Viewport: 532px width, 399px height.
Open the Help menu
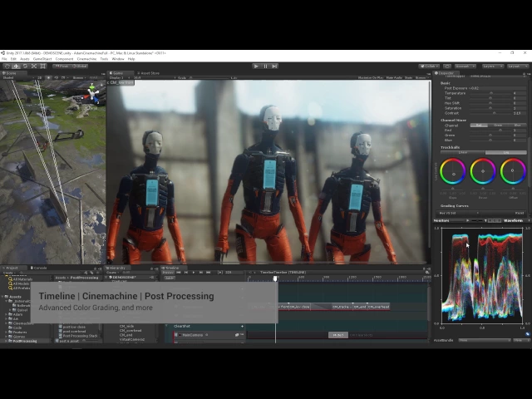tap(131, 59)
